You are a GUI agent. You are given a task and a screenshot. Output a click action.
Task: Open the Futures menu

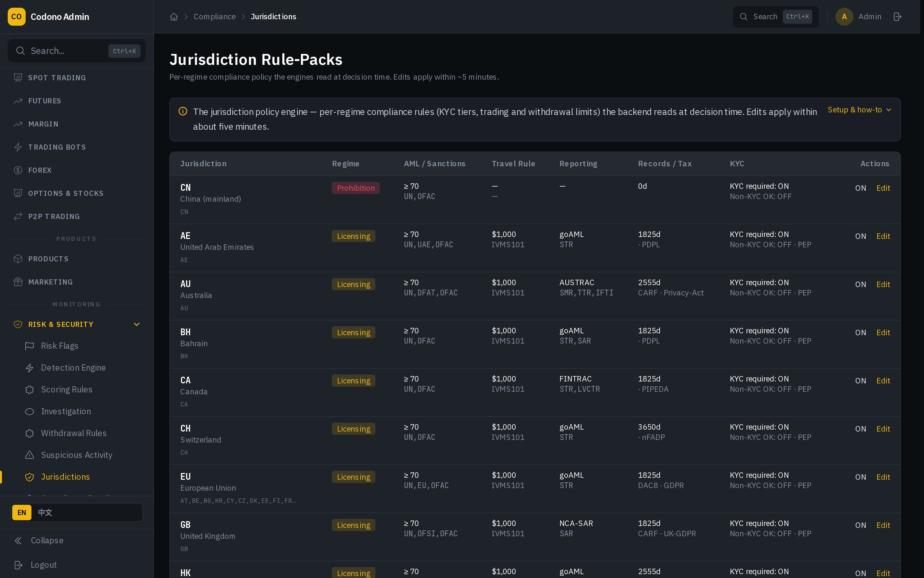[x=76, y=101]
